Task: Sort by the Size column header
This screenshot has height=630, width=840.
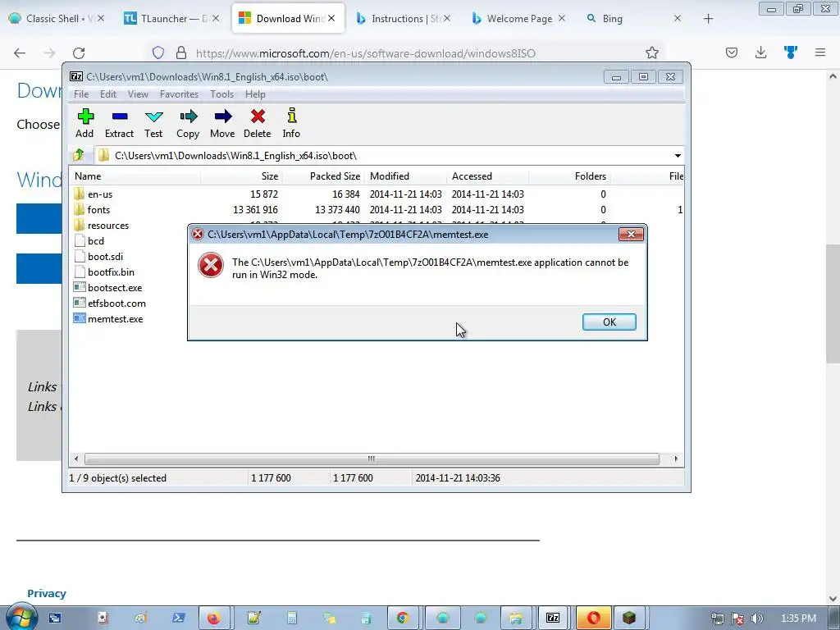Action: point(242,176)
